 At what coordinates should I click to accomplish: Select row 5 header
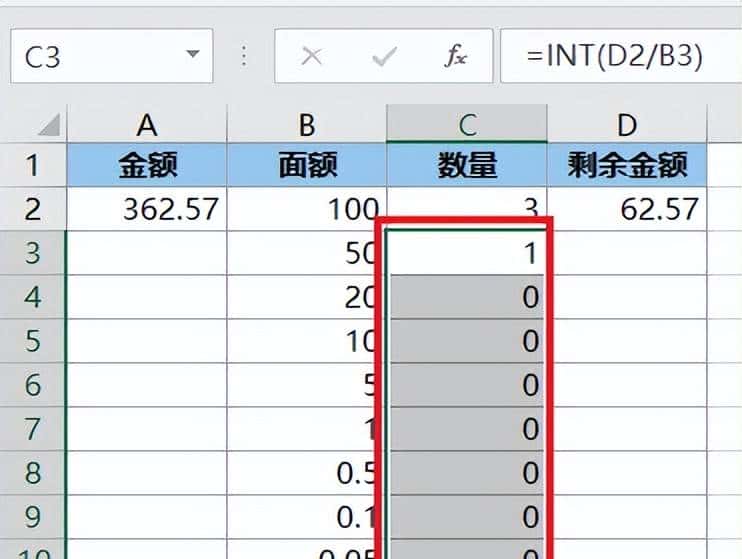click(33, 341)
